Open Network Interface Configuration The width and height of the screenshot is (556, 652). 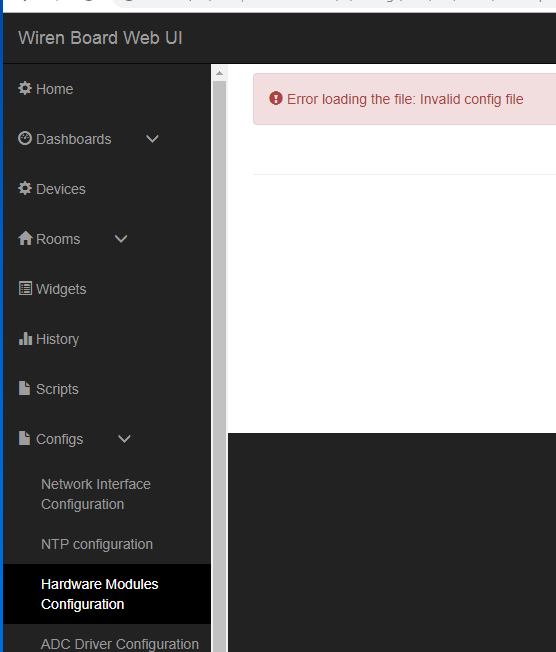[x=96, y=494]
